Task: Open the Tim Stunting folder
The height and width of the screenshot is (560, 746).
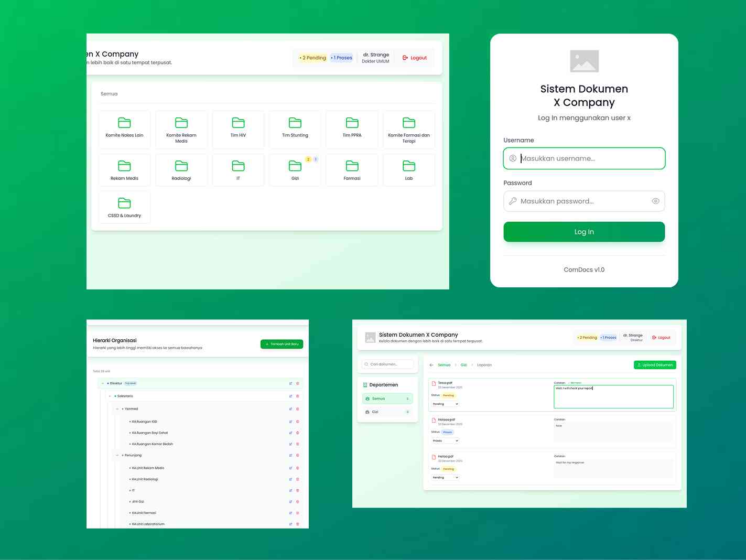Action: [x=295, y=129]
